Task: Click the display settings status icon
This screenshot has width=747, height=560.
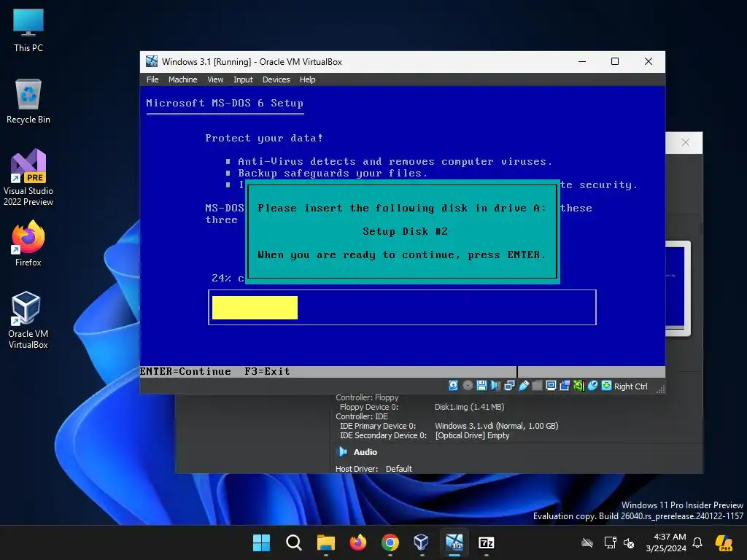Action: [x=551, y=386]
